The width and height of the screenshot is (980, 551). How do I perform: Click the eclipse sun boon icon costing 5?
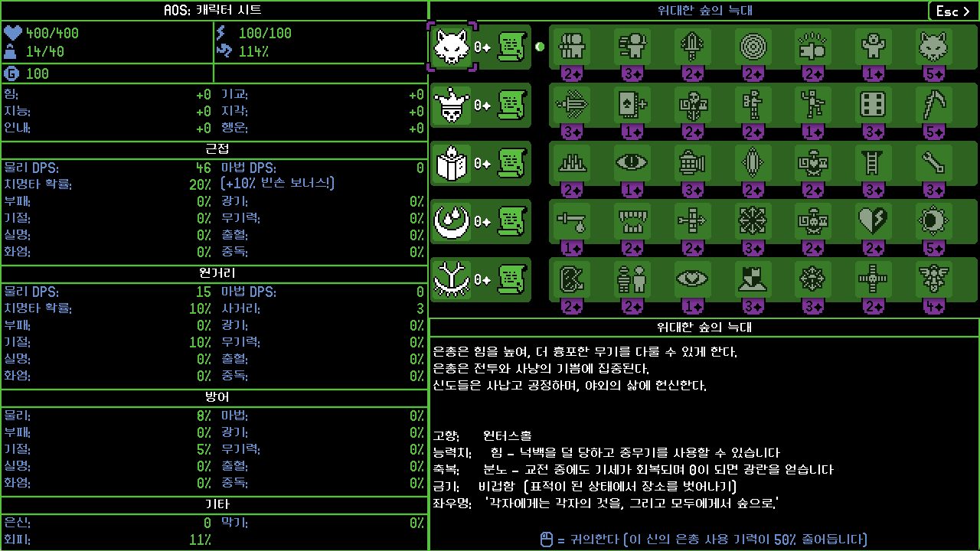point(935,221)
